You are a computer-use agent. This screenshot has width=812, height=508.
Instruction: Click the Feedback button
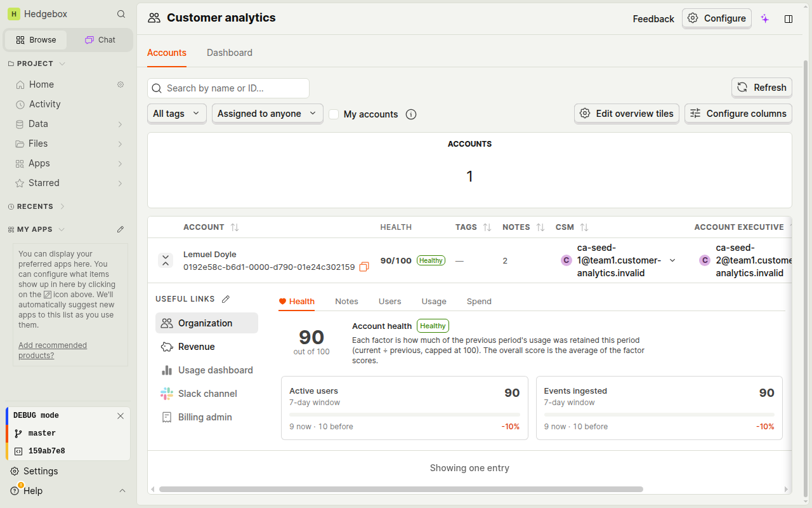click(x=653, y=18)
